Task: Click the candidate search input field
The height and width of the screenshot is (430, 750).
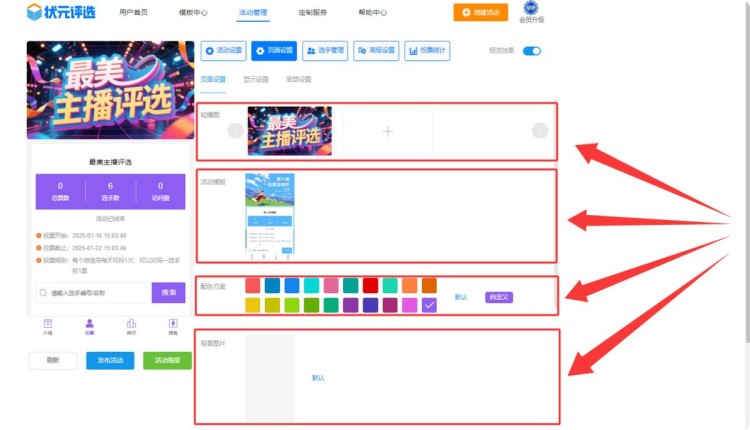Action: (93, 293)
